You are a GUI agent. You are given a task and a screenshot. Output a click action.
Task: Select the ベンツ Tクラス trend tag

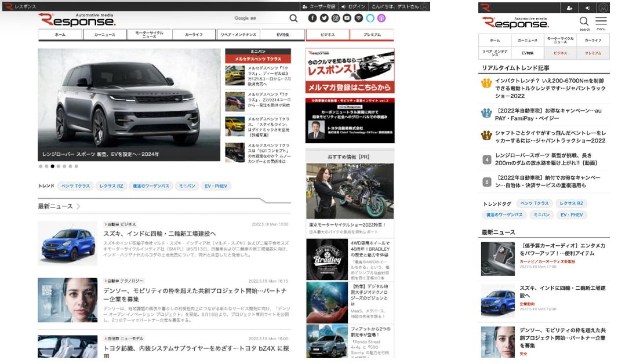coord(75,185)
